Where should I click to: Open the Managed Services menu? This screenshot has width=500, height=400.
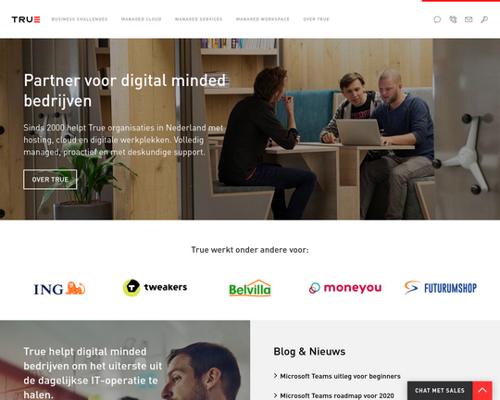[x=198, y=19]
